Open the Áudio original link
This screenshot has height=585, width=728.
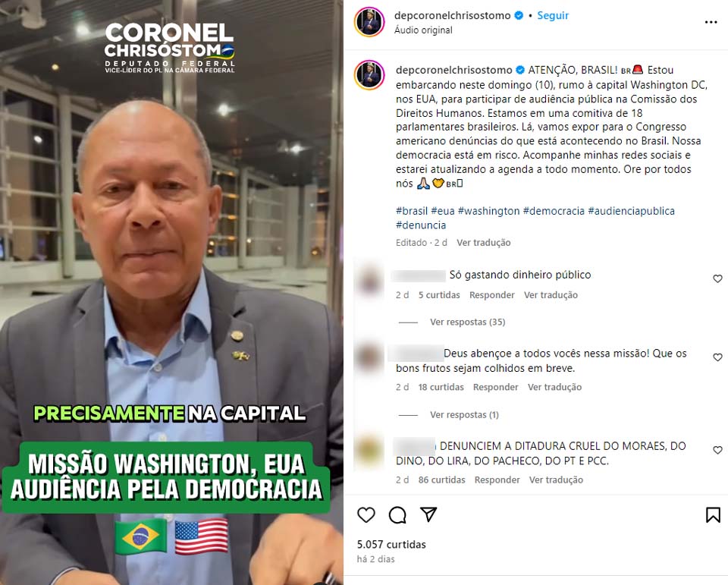[x=423, y=30]
